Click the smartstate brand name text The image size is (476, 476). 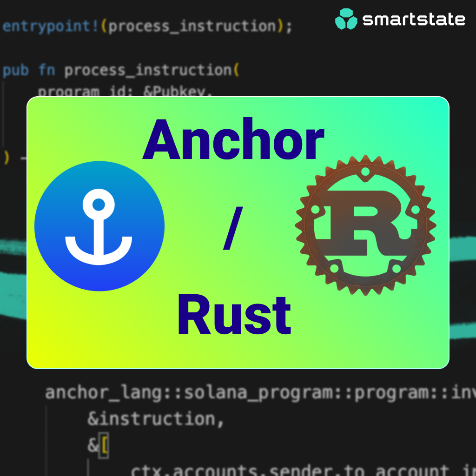414,20
